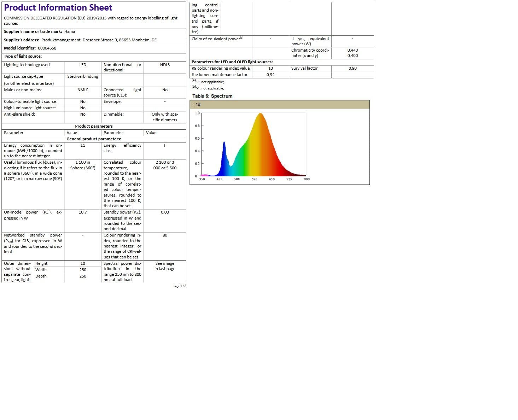The width and height of the screenshot is (518, 420).
Task: Click the lumen maintenance factor value 0,94
Action: [270, 75]
